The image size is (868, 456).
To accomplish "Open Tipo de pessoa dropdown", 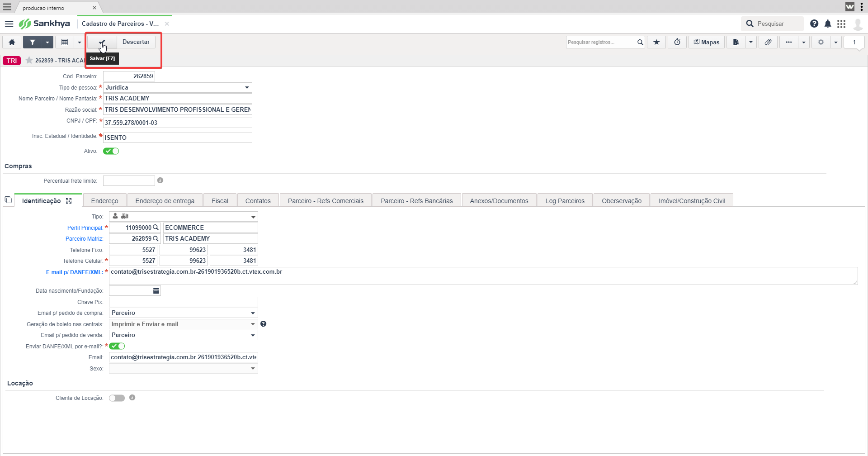I will 177,87.
